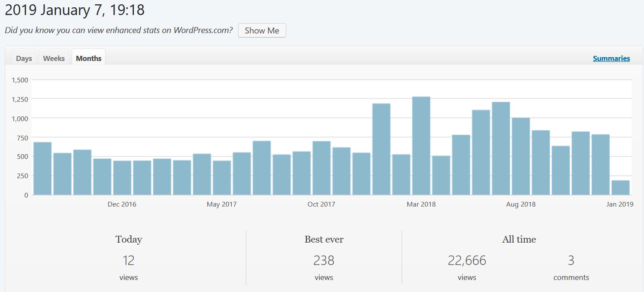
Task: Click the chart bar for Oct 2017
Action: coord(321,168)
